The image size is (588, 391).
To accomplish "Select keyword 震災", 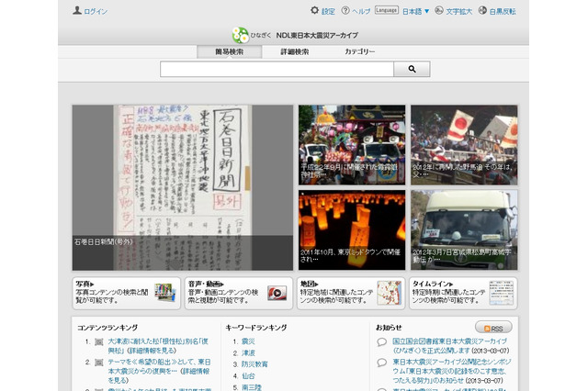I will [248, 341].
